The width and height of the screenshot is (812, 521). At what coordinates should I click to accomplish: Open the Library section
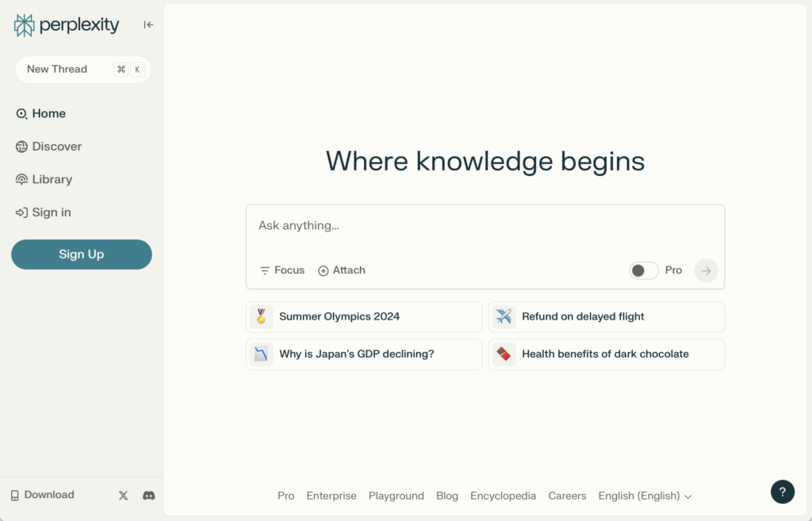pyautogui.click(x=44, y=180)
